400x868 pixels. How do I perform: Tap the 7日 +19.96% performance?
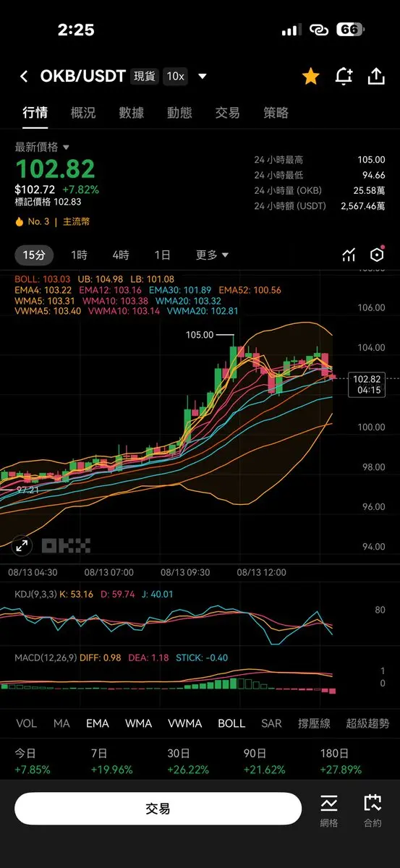[x=111, y=762]
